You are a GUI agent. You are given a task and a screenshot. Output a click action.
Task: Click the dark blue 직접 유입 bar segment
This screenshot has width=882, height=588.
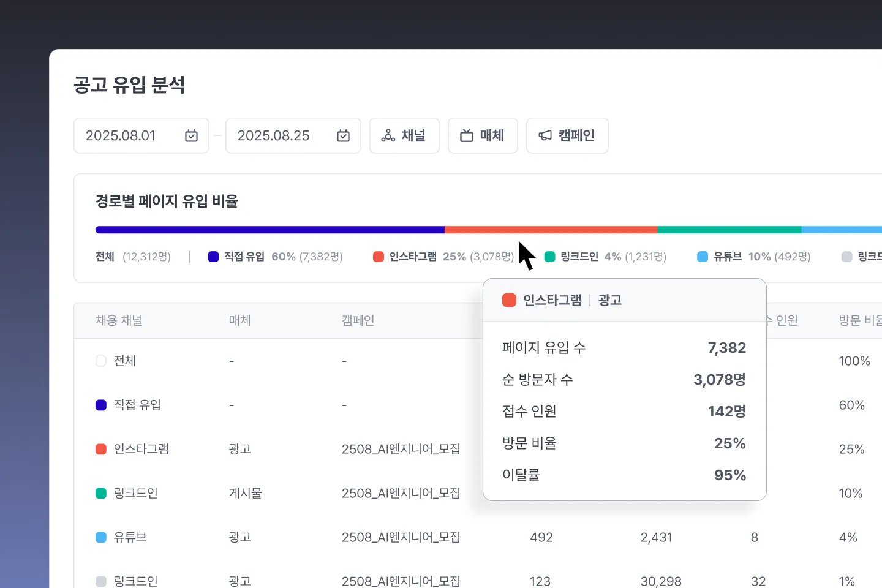(x=270, y=230)
